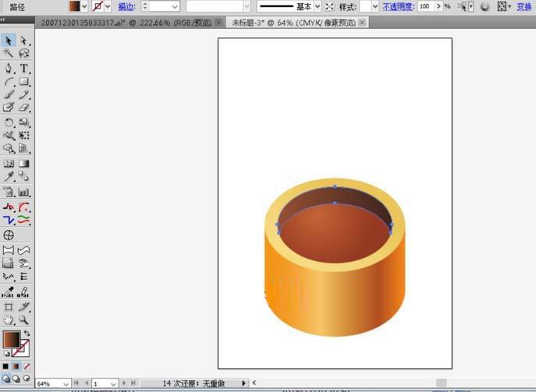Swap fill and stroke colors
This screenshot has height=392, width=536.
coord(27,334)
